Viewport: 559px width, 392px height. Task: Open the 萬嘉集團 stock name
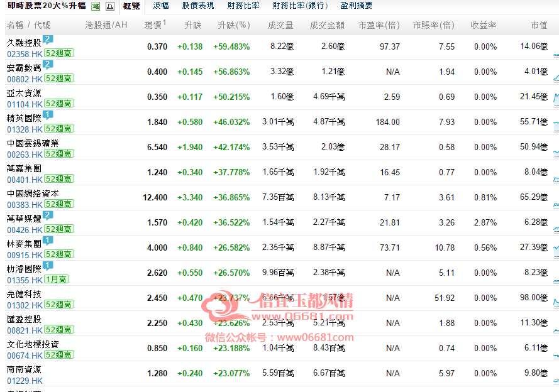[25, 168]
